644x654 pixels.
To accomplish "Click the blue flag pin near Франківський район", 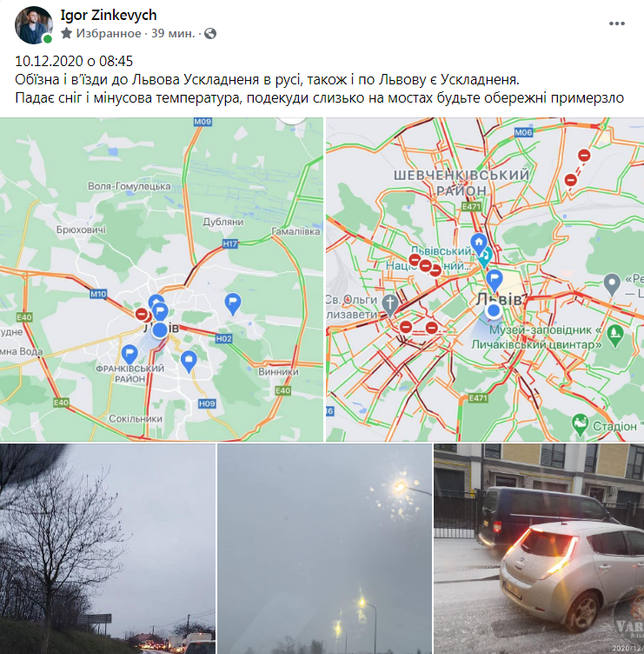I will click(x=129, y=355).
